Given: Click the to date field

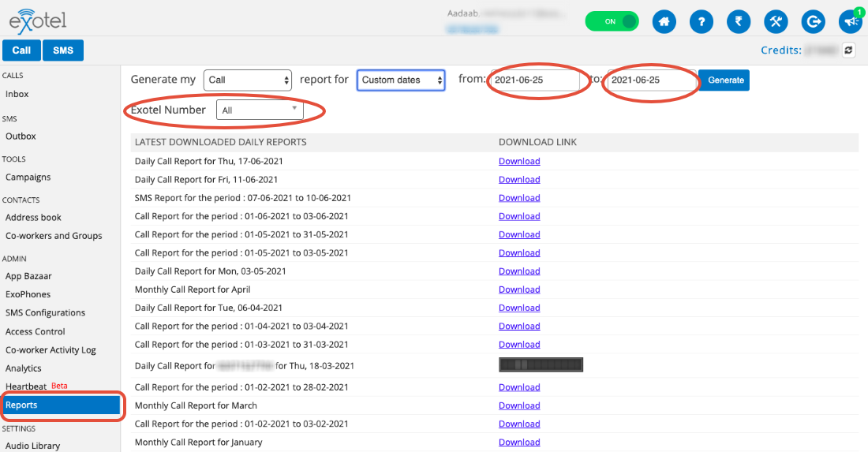Looking at the screenshot, I should pos(652,80).
